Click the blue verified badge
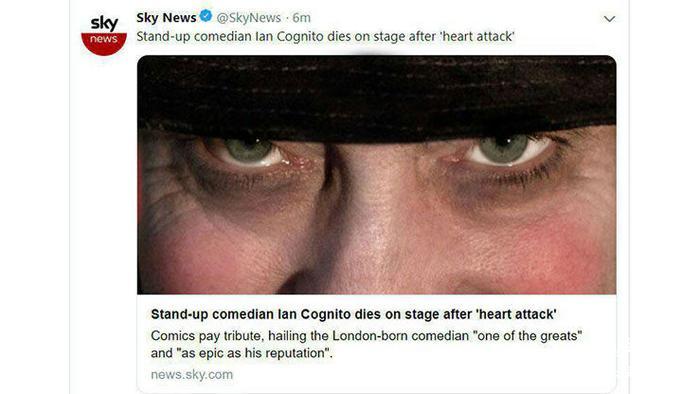 coord(206,16)
